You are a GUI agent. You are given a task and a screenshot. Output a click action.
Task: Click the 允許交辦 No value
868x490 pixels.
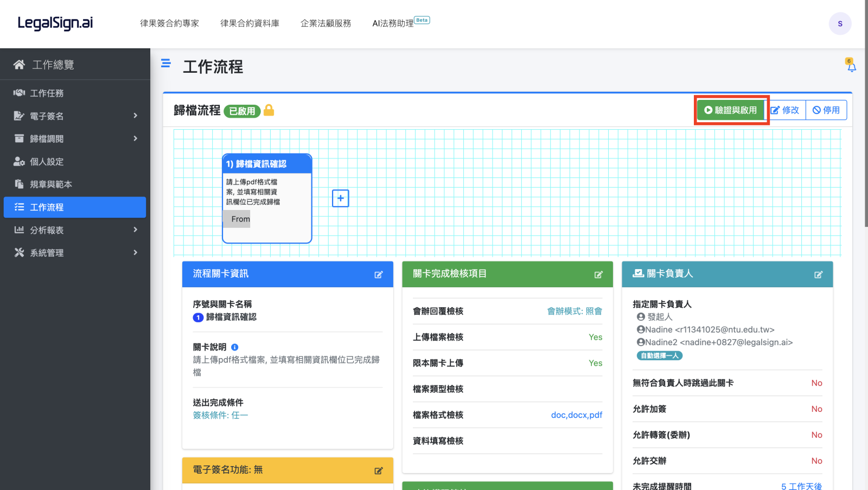pos(816,461)
